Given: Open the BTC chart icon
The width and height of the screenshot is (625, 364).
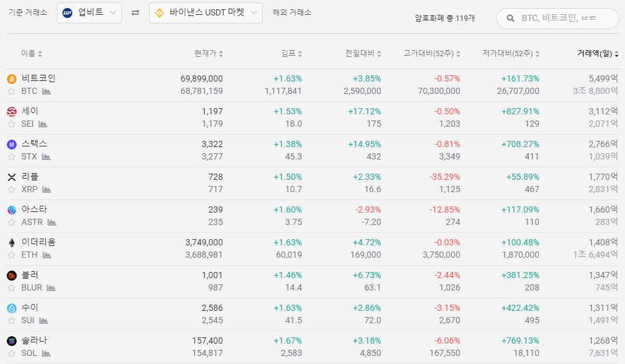Looking at the screenshot, I should (46, 91).
